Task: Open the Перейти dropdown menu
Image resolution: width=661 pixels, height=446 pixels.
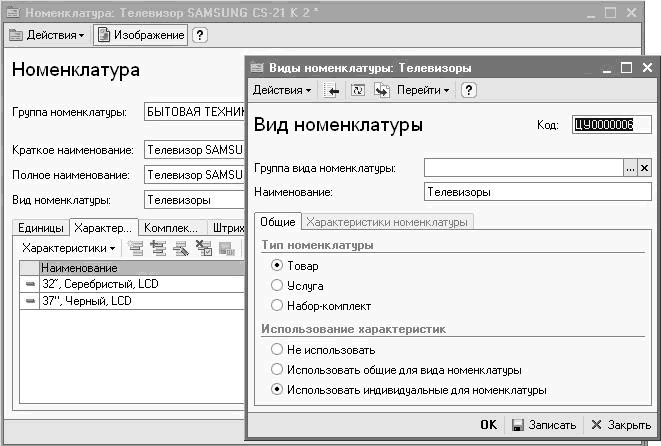Action: pyautogui.click(x=423, y=90)
